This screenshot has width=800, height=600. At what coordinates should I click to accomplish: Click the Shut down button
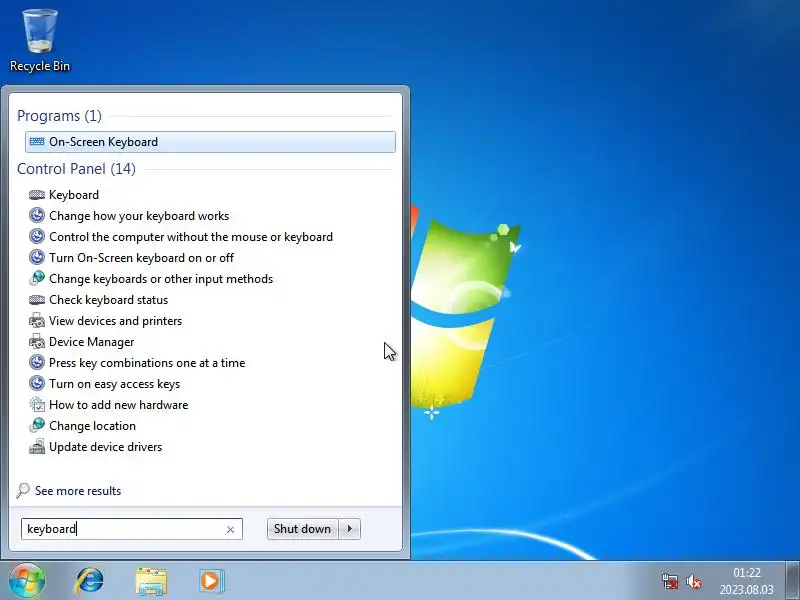coord(302,529)
